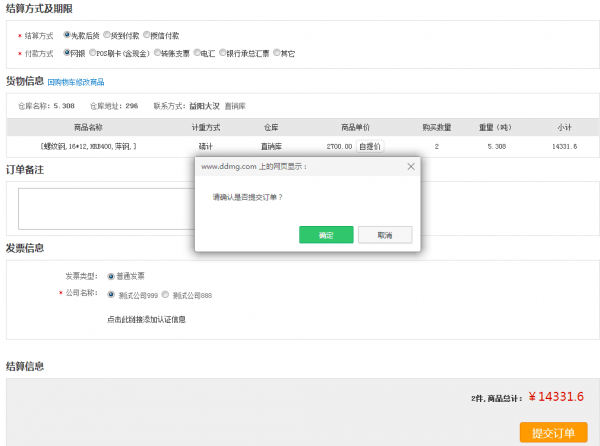The width and height of the screenshot is (600, 446).
Task: Select company 测试公司999
Action: click(110, 295)
